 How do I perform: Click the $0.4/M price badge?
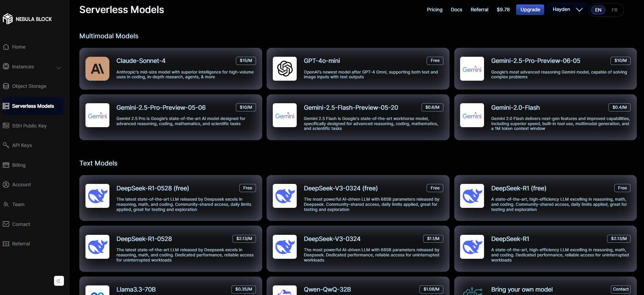click(x=619, y=107)
